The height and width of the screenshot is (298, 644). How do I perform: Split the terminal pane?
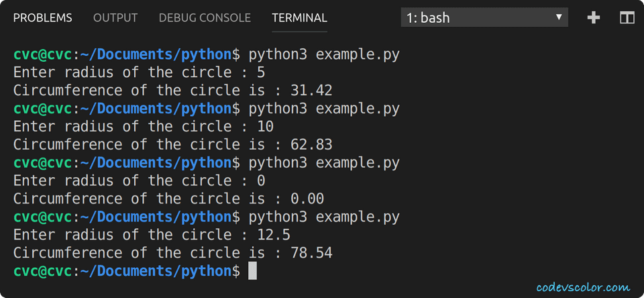[x=627, y=18]
